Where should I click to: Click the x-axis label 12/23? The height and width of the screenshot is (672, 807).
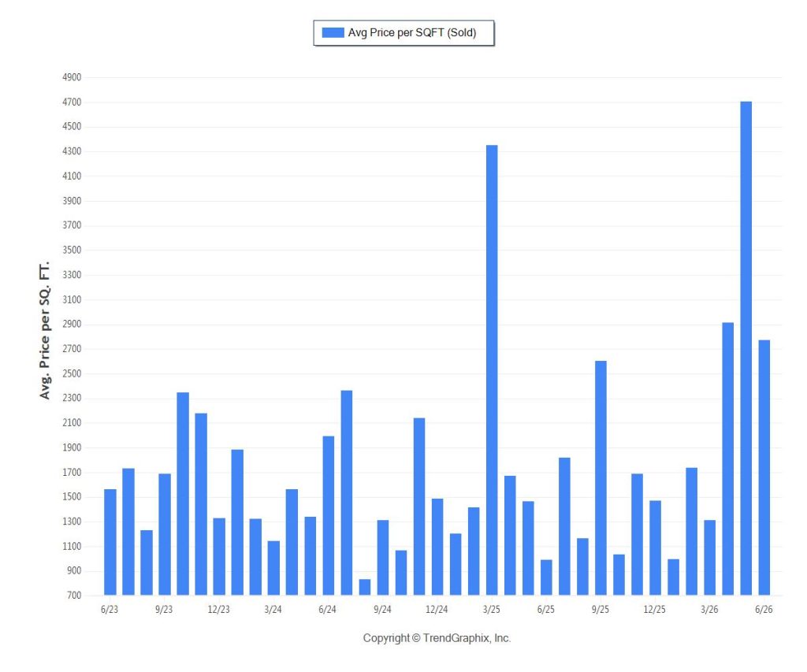[x=219, y=610]
